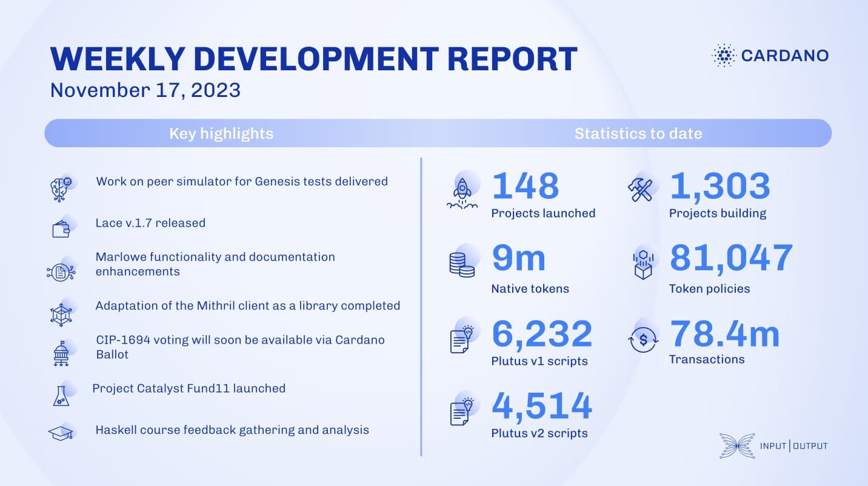Click 'Marlowe functionality and documentation enhancements' text

pyautogui.click(x=215, y=264)
